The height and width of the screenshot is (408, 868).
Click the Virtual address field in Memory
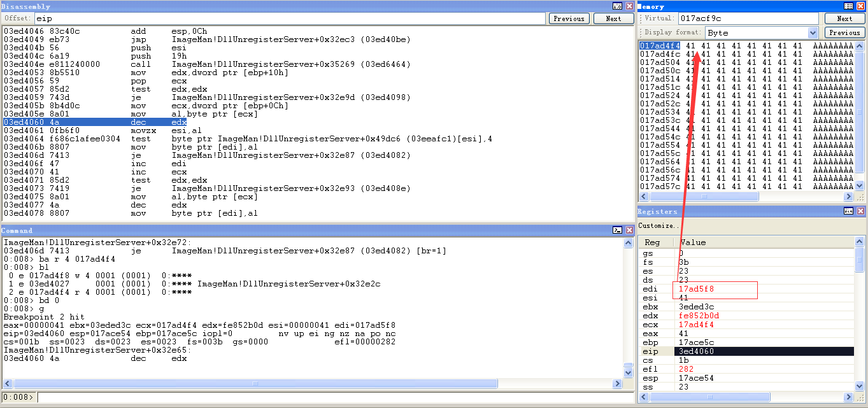(748, 18)
